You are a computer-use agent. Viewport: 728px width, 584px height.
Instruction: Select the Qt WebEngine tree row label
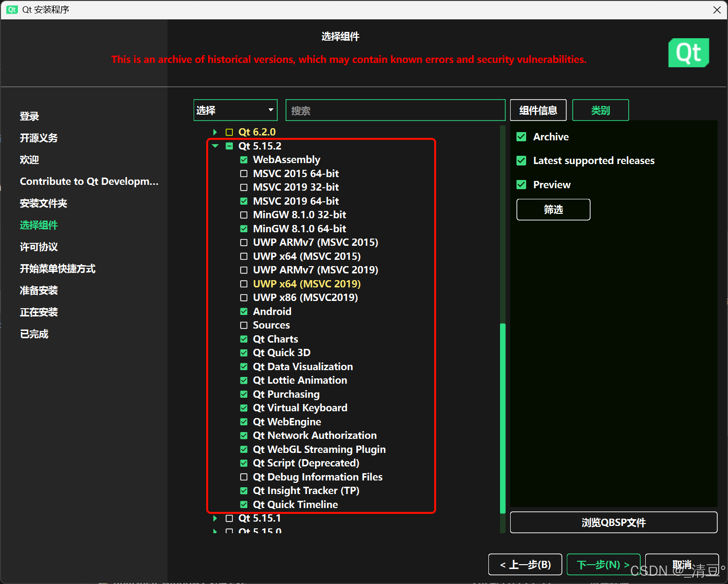click(287, 422)
